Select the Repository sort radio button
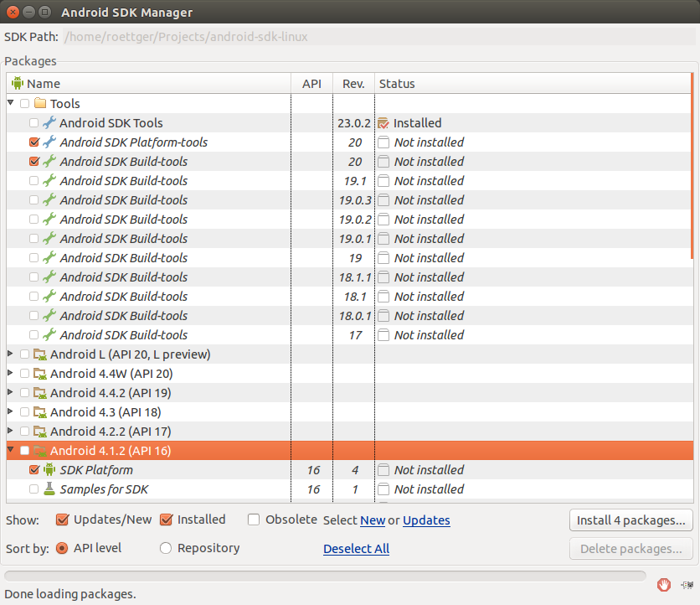Viewport: 700px width, 605px height. (x=166, y=548)
